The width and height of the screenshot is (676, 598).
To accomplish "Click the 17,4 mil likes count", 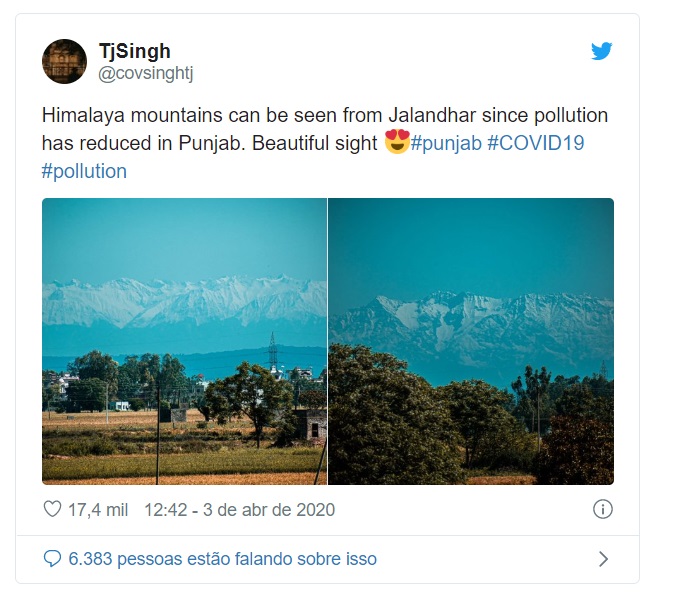I will (x=97, y=509).
